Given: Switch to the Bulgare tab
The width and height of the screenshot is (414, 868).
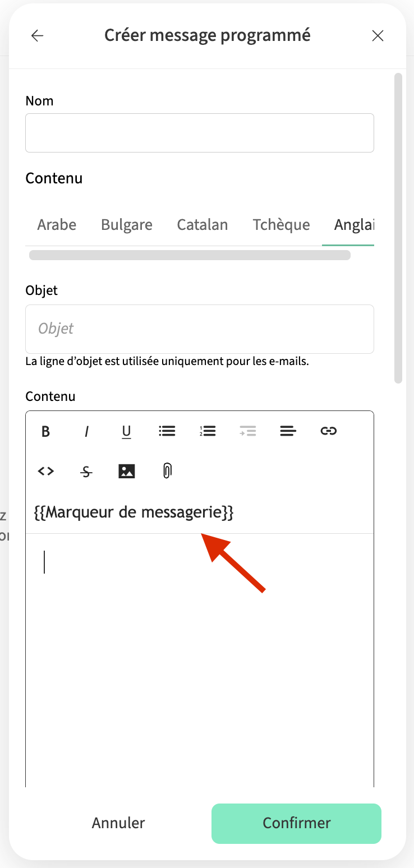Looking at the screenshot, I should (x=127, y=225).
